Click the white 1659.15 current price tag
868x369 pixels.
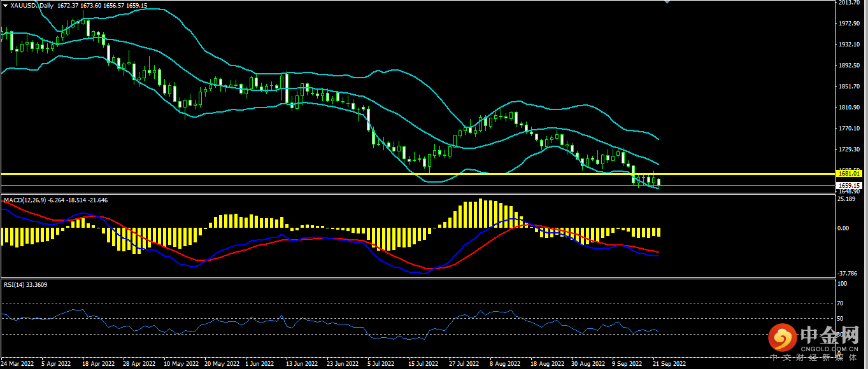coord(850,184)
